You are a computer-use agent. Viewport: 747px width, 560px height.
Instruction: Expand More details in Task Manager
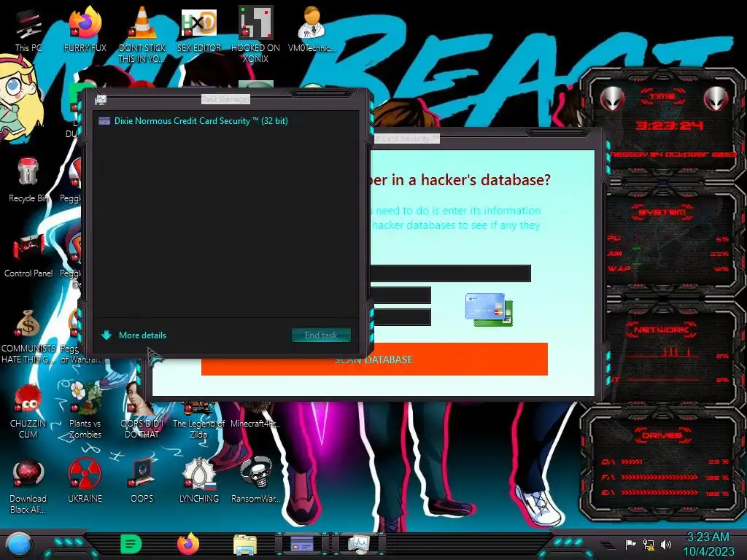[x=133, y=335]
